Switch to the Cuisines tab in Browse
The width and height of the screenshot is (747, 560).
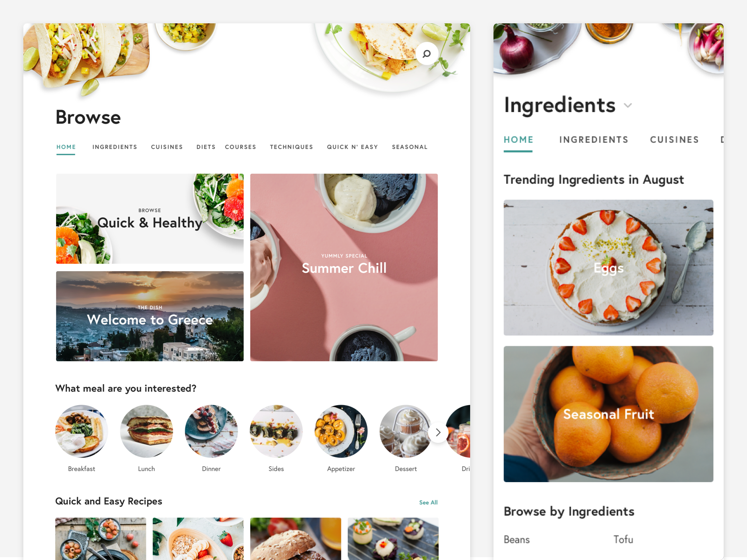tap(167, 147)
